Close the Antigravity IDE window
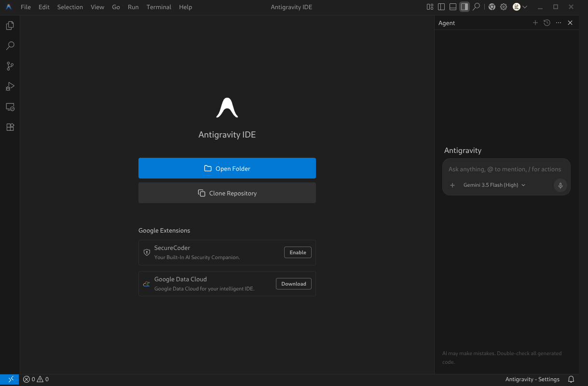Screen dimensions: 588x386 point(572,7)
